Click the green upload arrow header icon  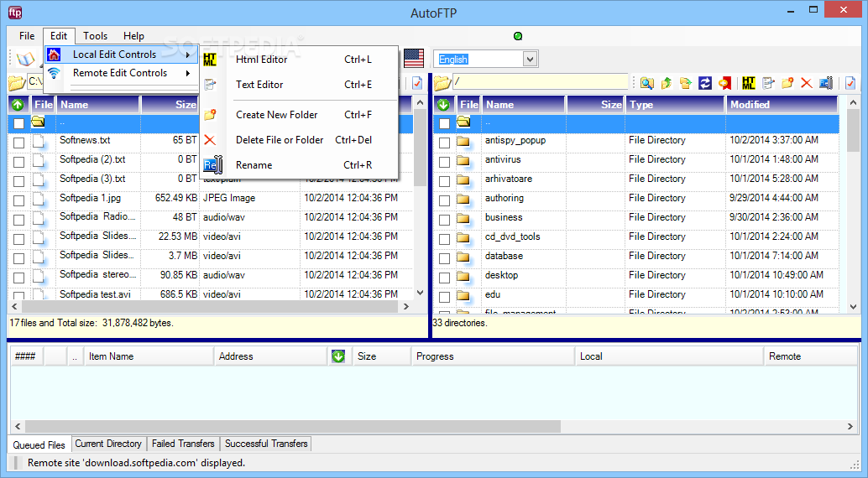coord(18,104)
